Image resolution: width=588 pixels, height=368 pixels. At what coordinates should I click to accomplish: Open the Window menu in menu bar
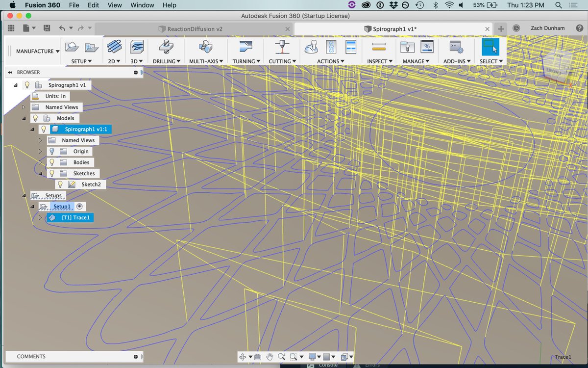tap(142, 5)
